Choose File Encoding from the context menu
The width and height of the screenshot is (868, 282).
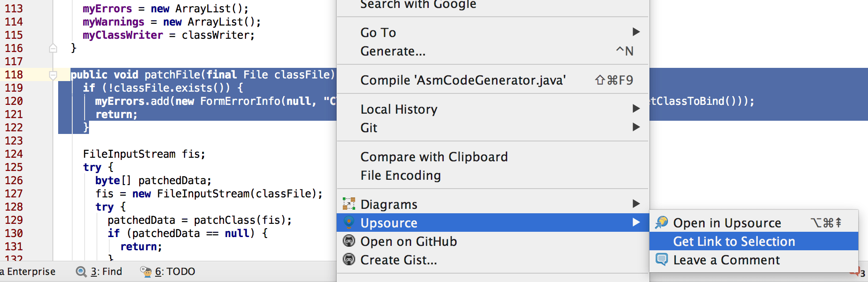(400, 175)
